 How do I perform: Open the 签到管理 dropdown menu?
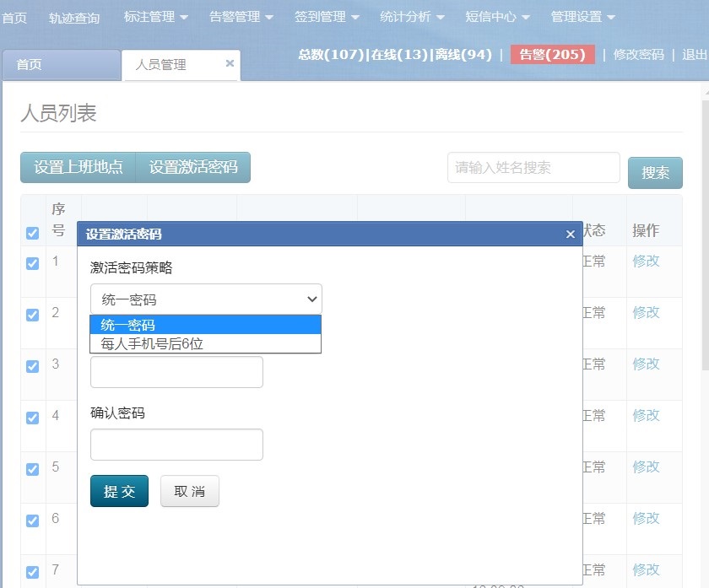[327, 17]
